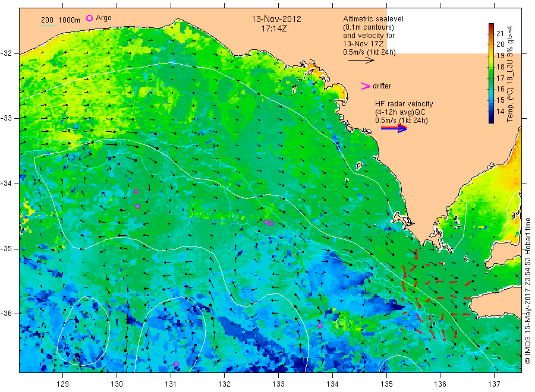Click the longitude axis label 136
Viewport: 535px width, 392px height.
[x=440, y=384]
